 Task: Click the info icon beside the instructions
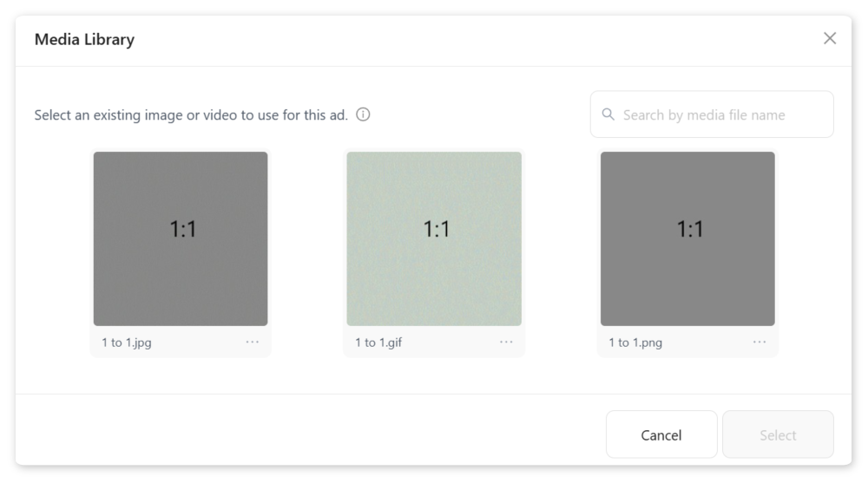click(x=363, y=114)
